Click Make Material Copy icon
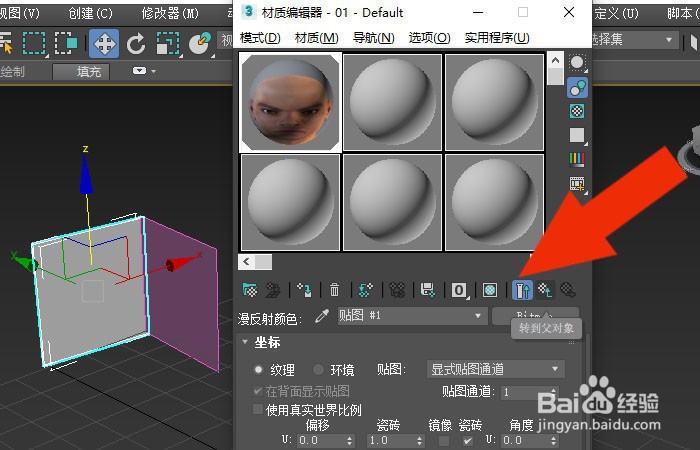The width and height of the screenshot is (700, 450). tap(365, 290)
